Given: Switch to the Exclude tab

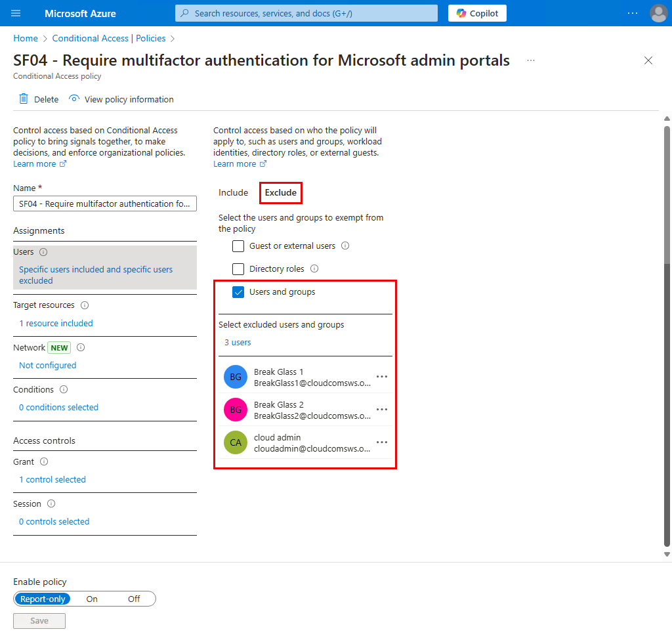Looking at the screenshot, I should point(281,192).
